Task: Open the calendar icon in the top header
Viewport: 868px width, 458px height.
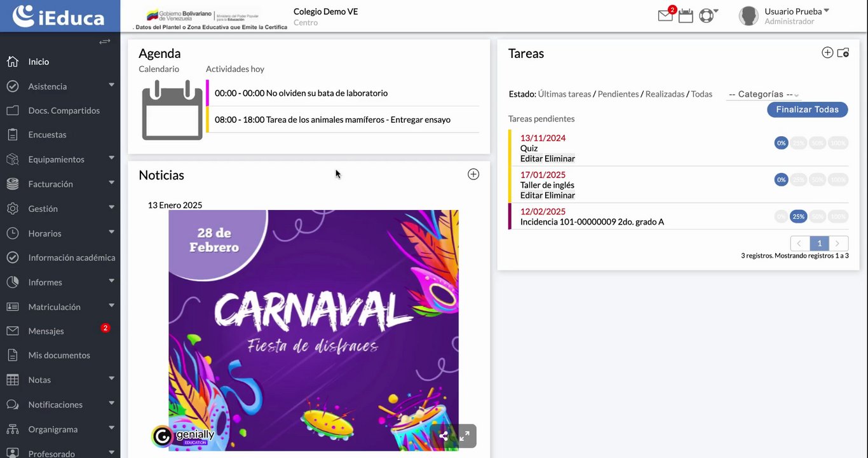Action: tap(686, 16)
